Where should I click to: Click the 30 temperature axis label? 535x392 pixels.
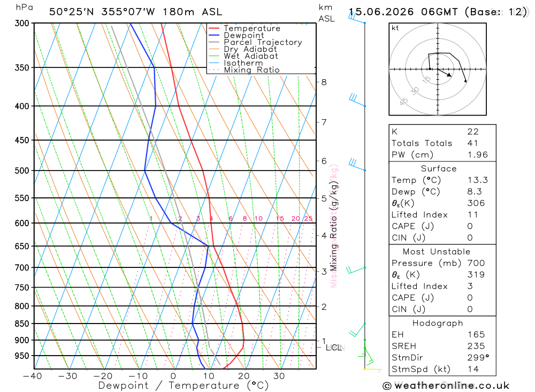pyautogui.click(x=279, y=376)
